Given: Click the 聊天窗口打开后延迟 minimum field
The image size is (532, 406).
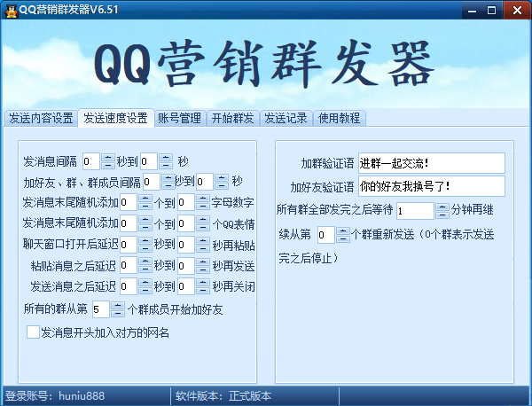Looking at the screenshot, I should (x=129, y=245).
